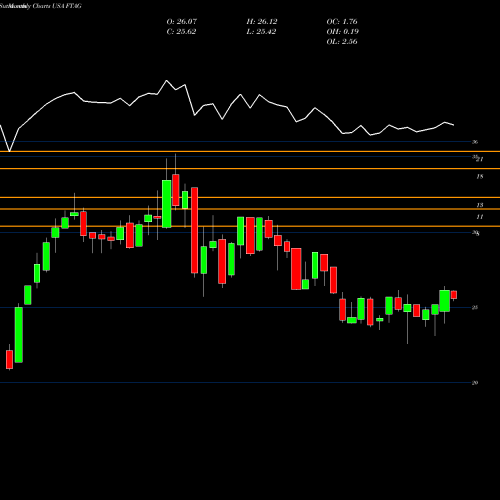Click the 20 price axis label
Image resolution: width=500 pixels, height=500 pixels.
475,383
